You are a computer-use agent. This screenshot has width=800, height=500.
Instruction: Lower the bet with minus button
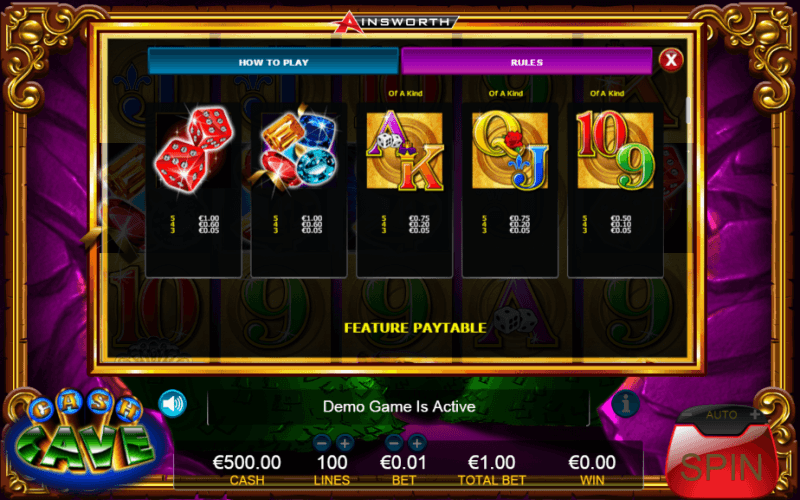[393, 443]
